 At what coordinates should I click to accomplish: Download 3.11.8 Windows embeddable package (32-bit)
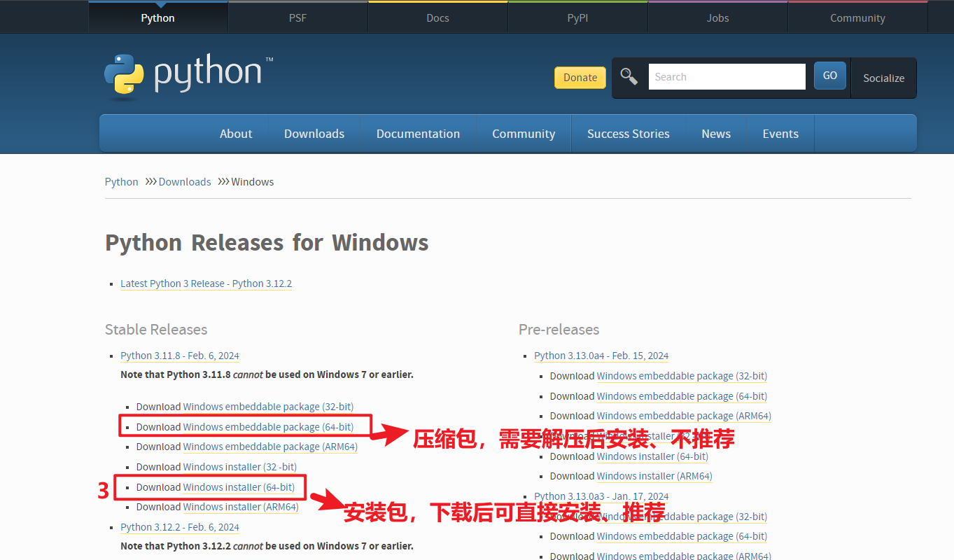(268, 407)
